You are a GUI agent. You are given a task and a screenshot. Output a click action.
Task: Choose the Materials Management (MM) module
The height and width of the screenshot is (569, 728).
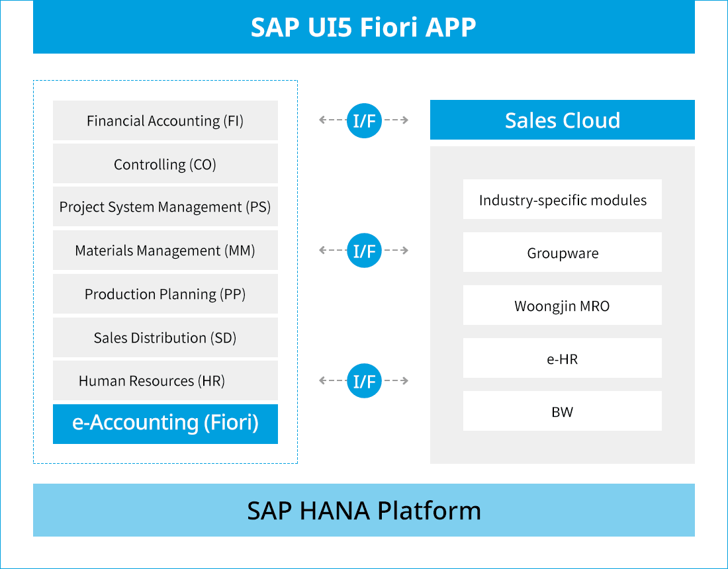(165, 251)
